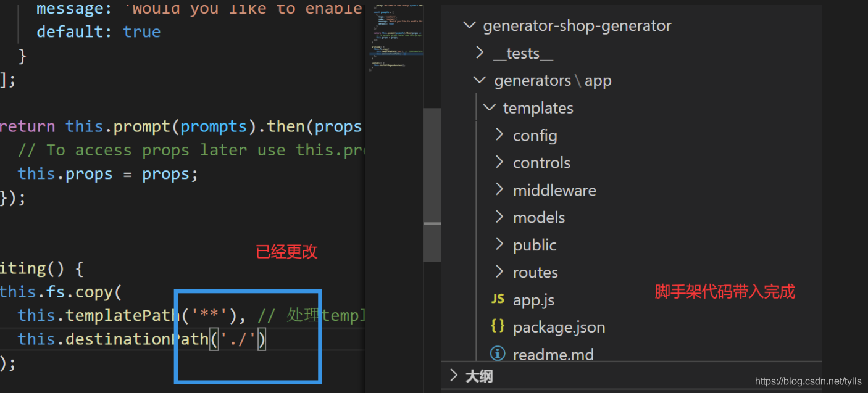Select the controls folder name
Viewport: 868px width, 393px height.
pos(542,163)
